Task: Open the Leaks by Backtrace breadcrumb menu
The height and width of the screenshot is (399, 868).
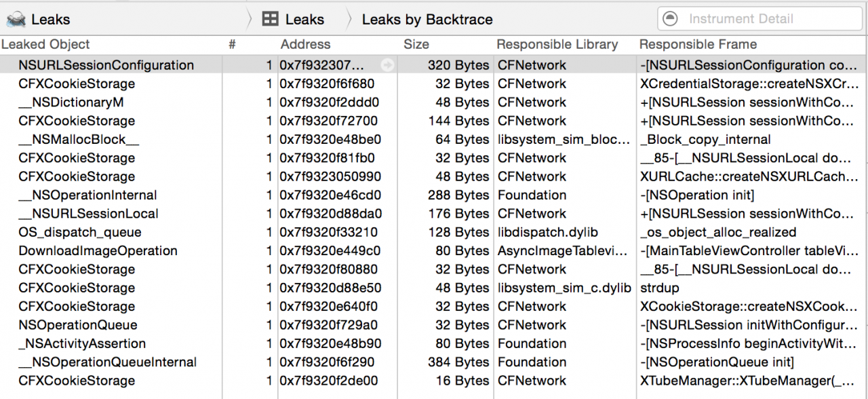Action: coord(427,19)
